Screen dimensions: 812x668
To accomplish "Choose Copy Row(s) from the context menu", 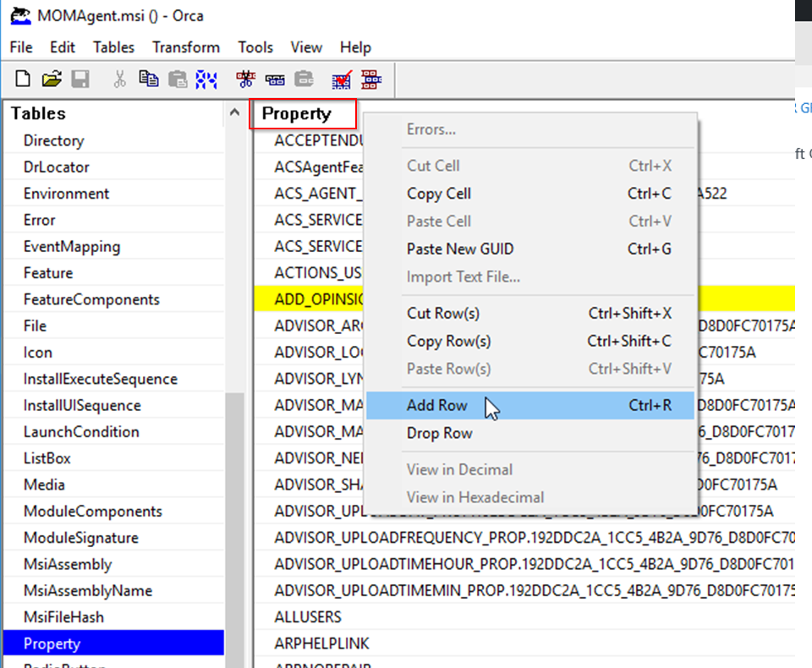I will pyautogui.click(x=448, y=342).
